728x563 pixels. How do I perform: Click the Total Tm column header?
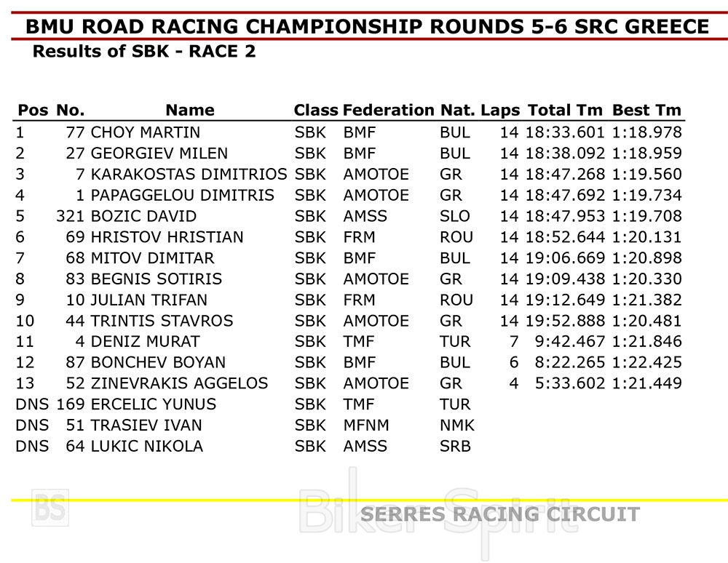tap(565, 111)
